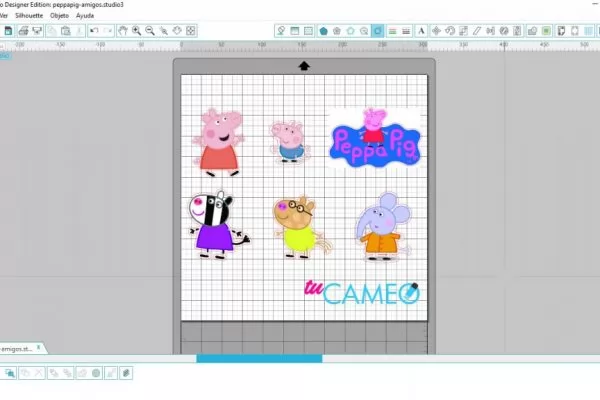This screenshot has height=400, width=600.
Task: Open the pattern fill pentagon icon
Action: [351, 31]
